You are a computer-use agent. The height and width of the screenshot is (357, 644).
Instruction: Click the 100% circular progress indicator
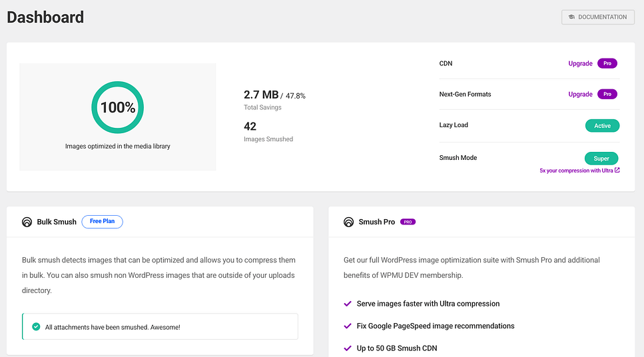pyautogui.click(x=118, y=108)
